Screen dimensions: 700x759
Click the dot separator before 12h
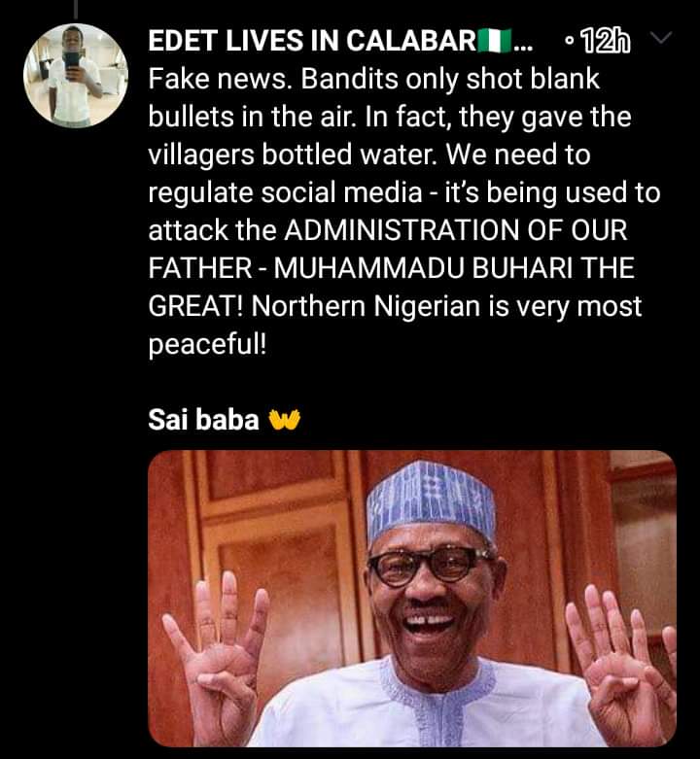click(570, 43)
